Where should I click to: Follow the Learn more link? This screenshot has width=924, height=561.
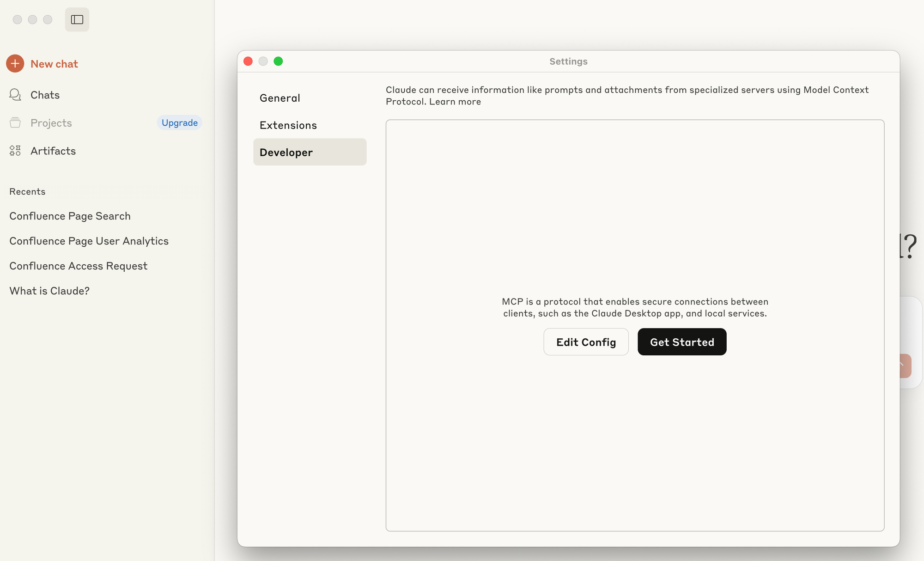(x=455, y=102)
